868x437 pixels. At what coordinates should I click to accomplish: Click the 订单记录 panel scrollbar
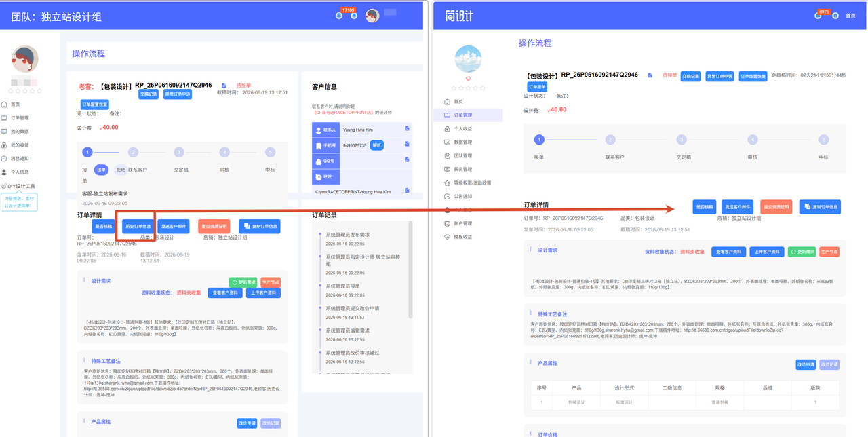click(x=410, y=269)
